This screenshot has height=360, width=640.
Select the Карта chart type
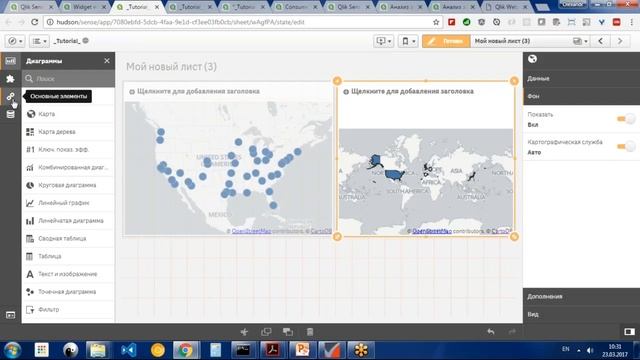tap(68, 114)
